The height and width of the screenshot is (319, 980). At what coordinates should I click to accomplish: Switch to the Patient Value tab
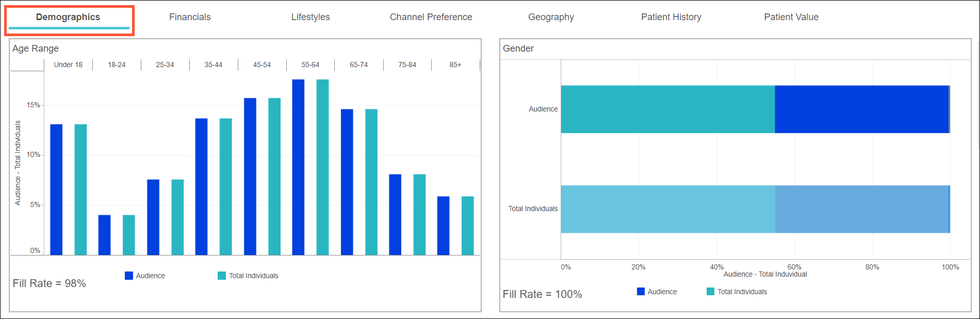click(x=791, y=18)
